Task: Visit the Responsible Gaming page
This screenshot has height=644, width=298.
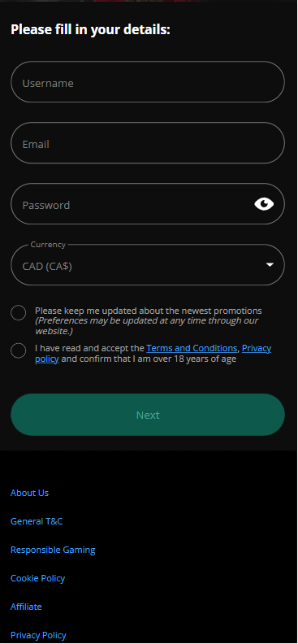Action: coord(53,550)
